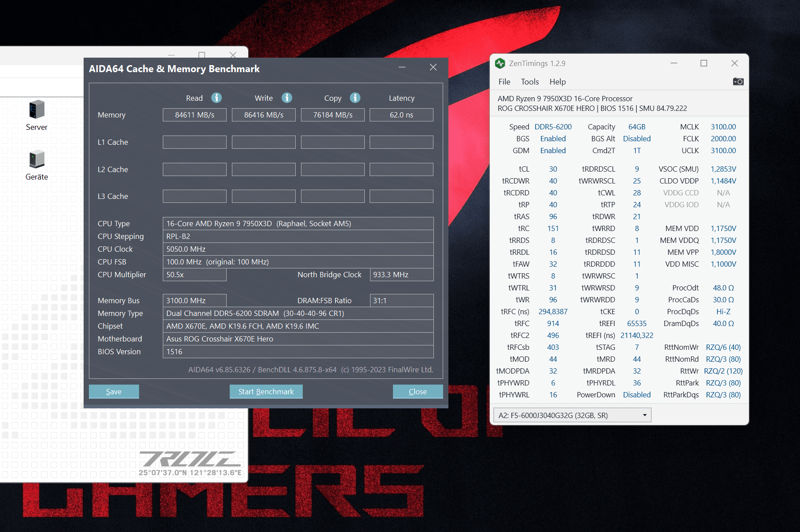Click the Memory Read value 84611 MB/s
The height and width of the screenshot is (532, 800).
click(x=194, y=115)
